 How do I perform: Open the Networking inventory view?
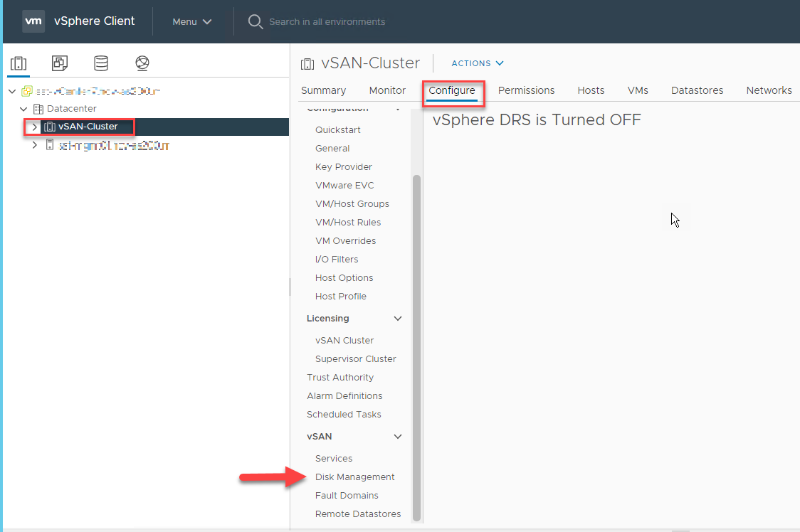tap(142, 63)
